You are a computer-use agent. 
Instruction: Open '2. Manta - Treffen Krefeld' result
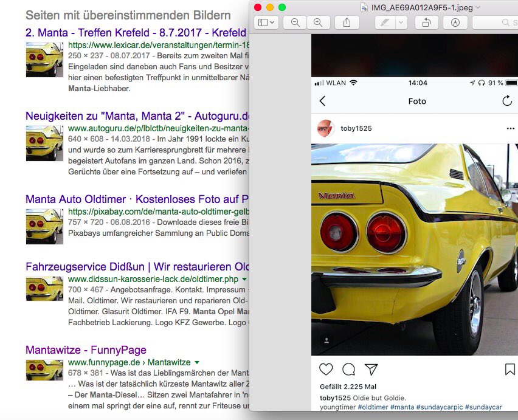(136, 33)
